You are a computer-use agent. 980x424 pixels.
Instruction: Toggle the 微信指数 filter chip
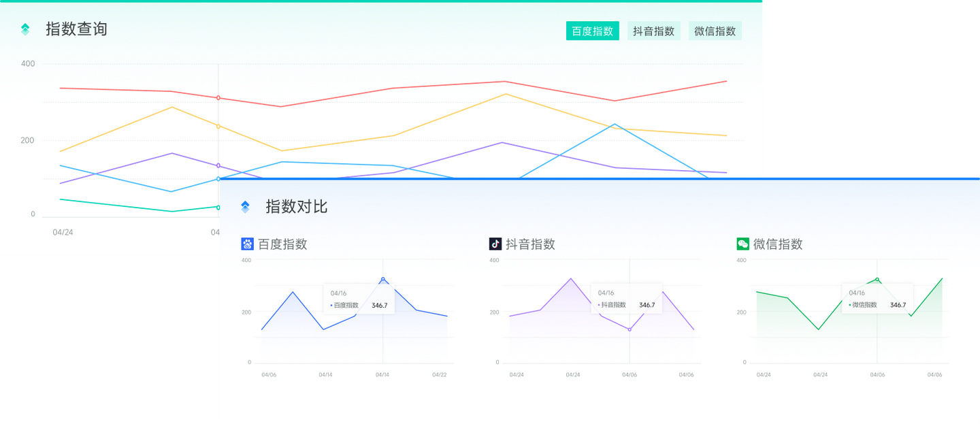(715, 30)
